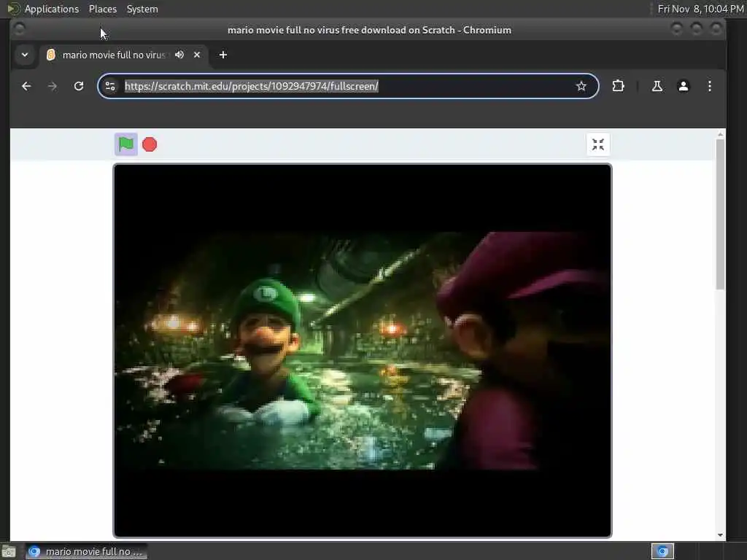This screenshot has width=747, height=560.
Task: Click the mario movie taskbar window button
Action: coord(86,551)
